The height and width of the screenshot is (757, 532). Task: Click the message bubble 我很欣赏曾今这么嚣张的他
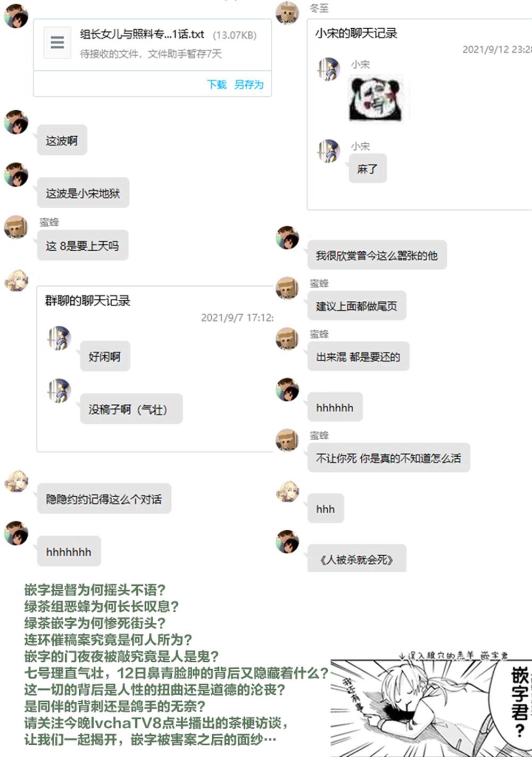click(x=377, y=255)
